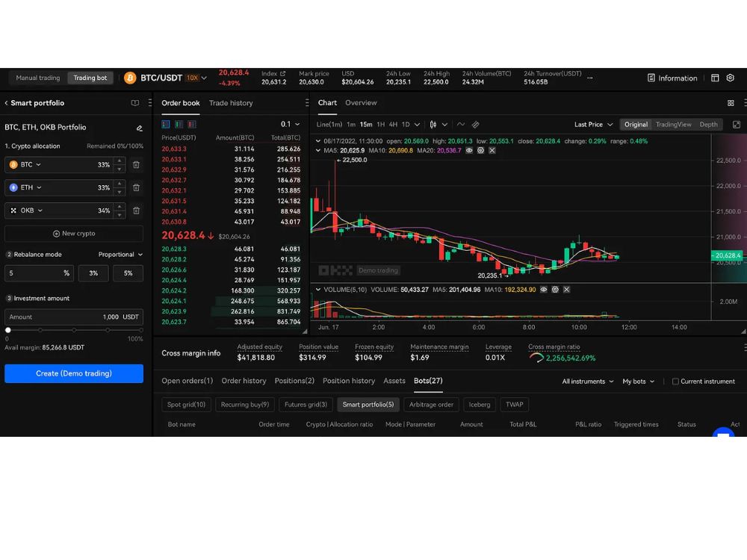Click the Amount input field
The height and width of the screenshot is (560, 747).
[74, 317]
